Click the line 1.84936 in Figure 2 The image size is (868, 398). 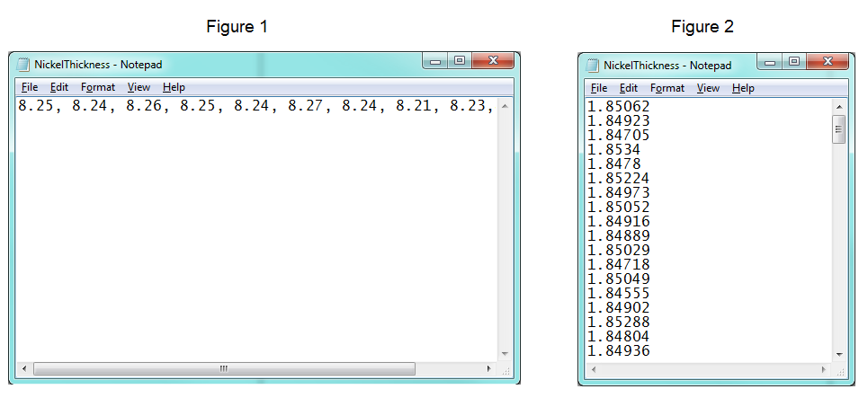click(x=618, y=350)
